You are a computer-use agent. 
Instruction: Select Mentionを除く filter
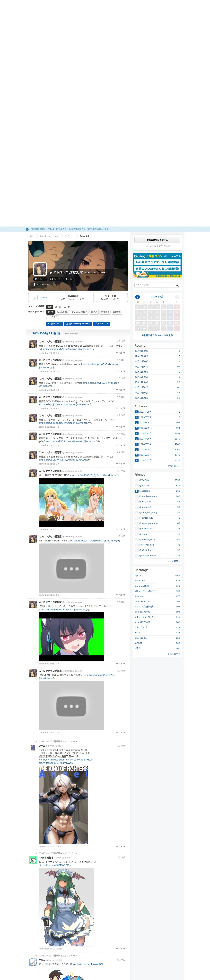pos(79,312)
